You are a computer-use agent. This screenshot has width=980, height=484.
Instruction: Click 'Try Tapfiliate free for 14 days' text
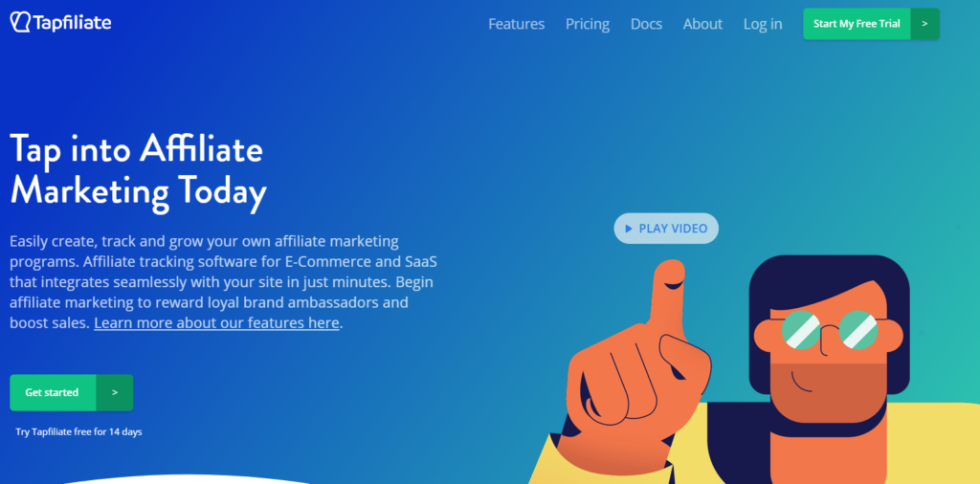point(78,431)
